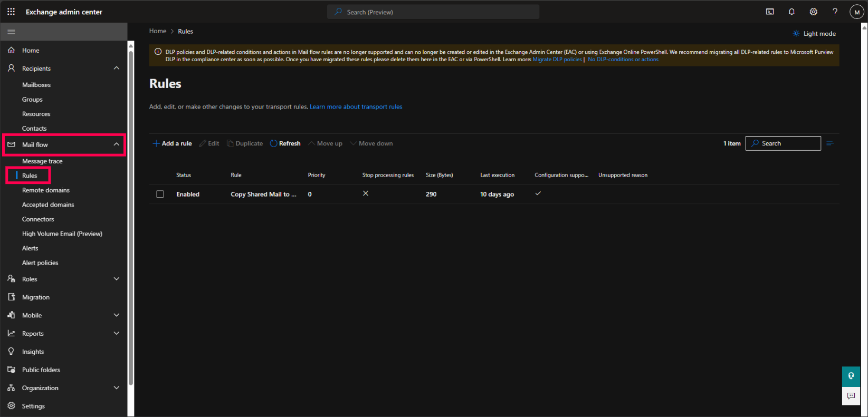Open the account profile avatar
Viewport: 868px width, 417px height.
point(856,12)
